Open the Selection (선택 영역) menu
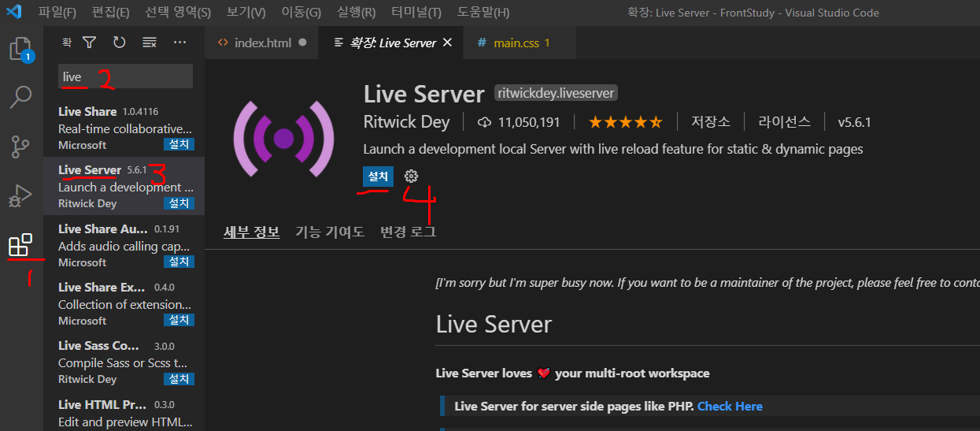 click(x=178, y=13)
